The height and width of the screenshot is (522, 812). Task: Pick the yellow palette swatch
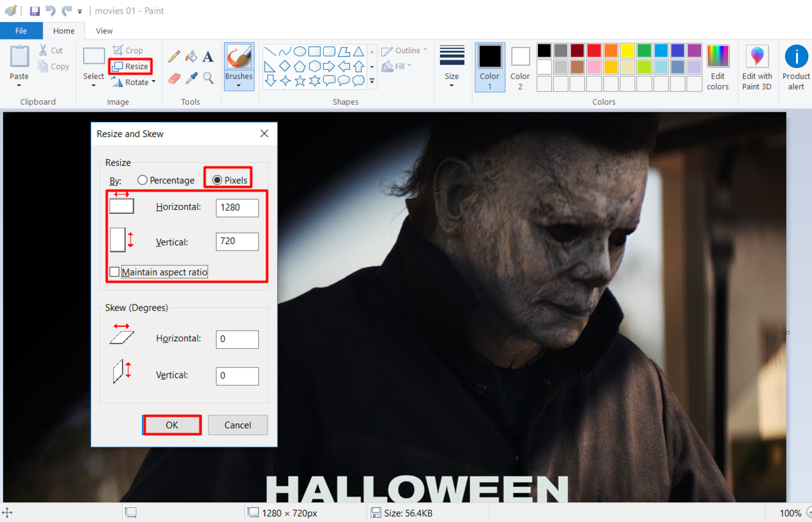pos(627,50)
